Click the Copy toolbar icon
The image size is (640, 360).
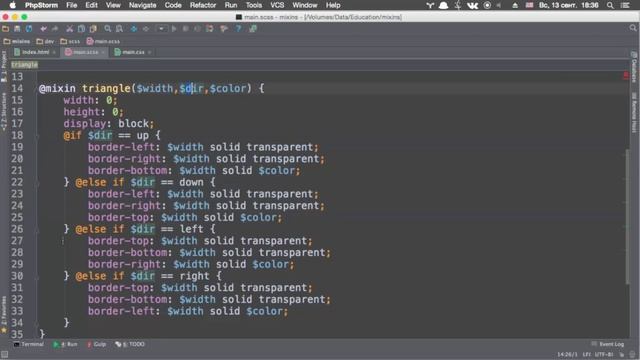click(81, 29)
